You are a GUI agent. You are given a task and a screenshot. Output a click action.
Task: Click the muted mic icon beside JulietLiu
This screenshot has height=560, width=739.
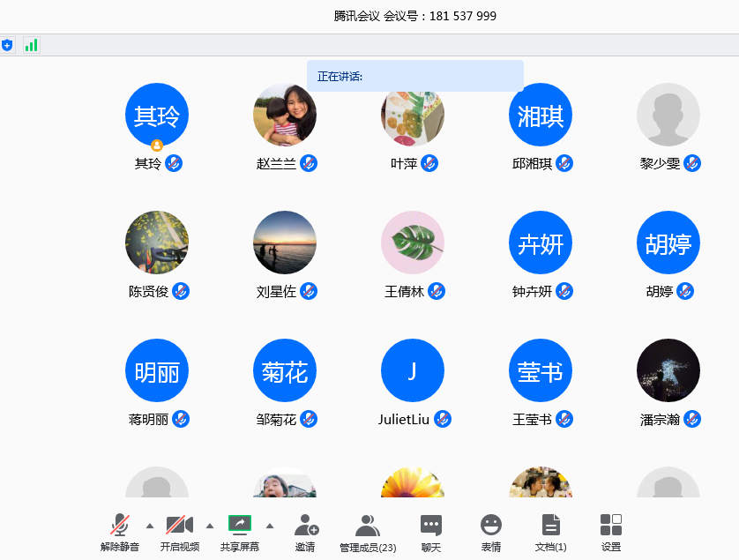443,419
